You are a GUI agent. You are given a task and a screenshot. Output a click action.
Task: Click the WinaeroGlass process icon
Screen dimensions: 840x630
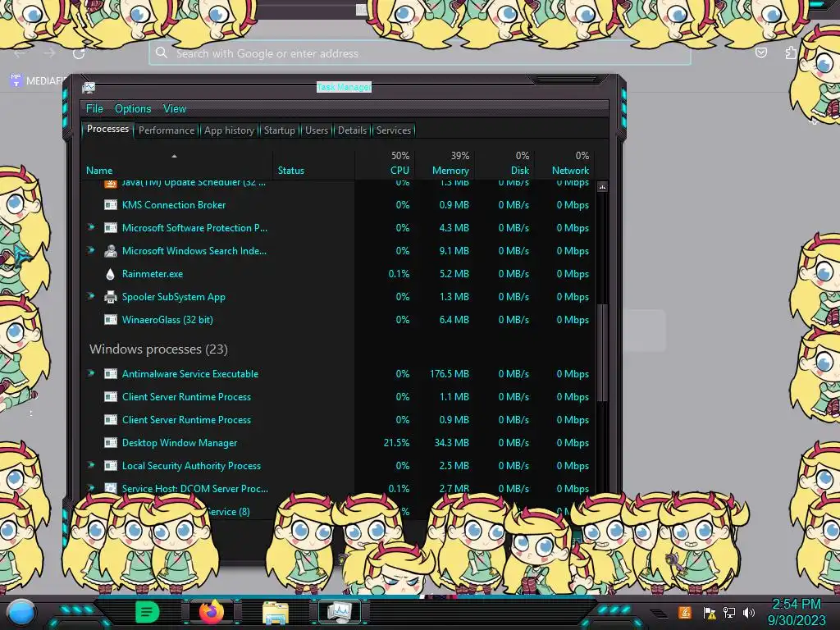(x=111, y=320)
